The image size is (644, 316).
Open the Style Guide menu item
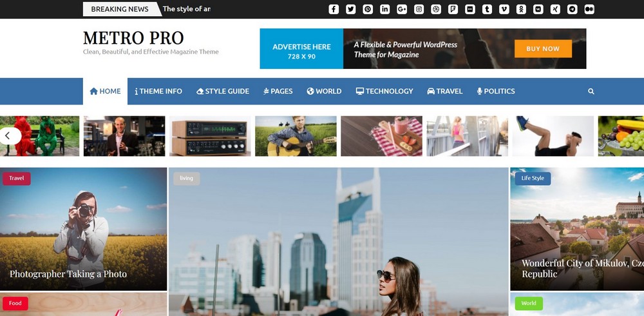[x=223, y=92]
